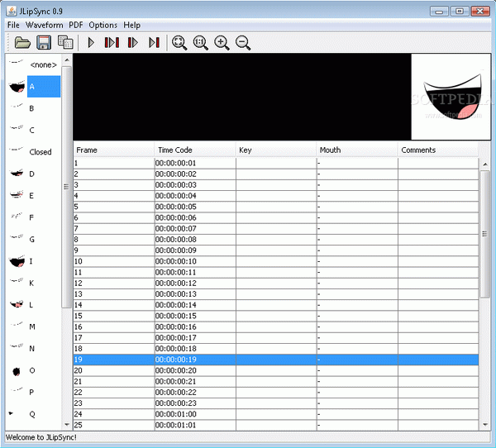
Task: Pick the round O mouth shape
Action: click(34, 370)
